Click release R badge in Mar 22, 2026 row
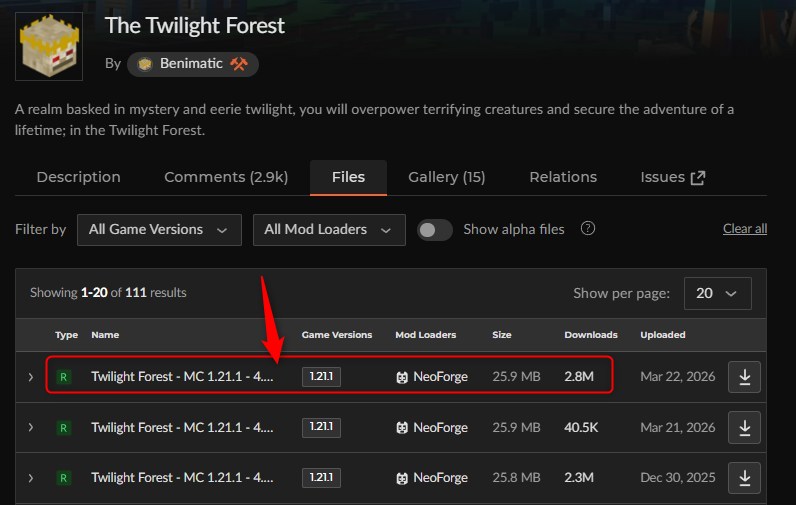The width and height of the screenshot is (796, 505). (x=63, y=377)
